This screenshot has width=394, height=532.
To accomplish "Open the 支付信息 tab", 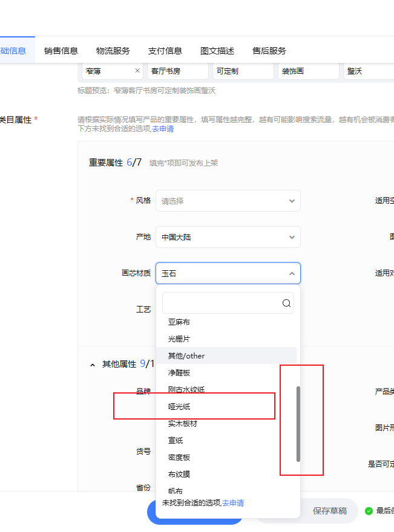I will point(165,51).
